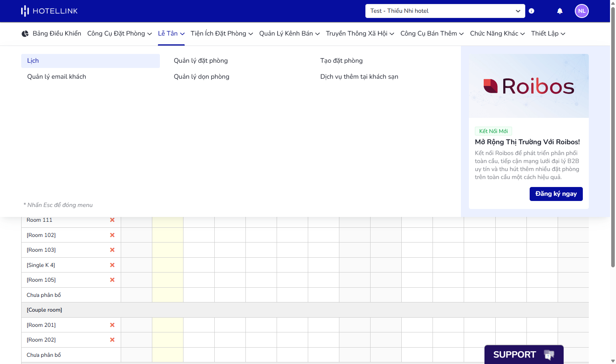Open the NL user avatar menu
The image size is (616, 364).
[582, 11]
